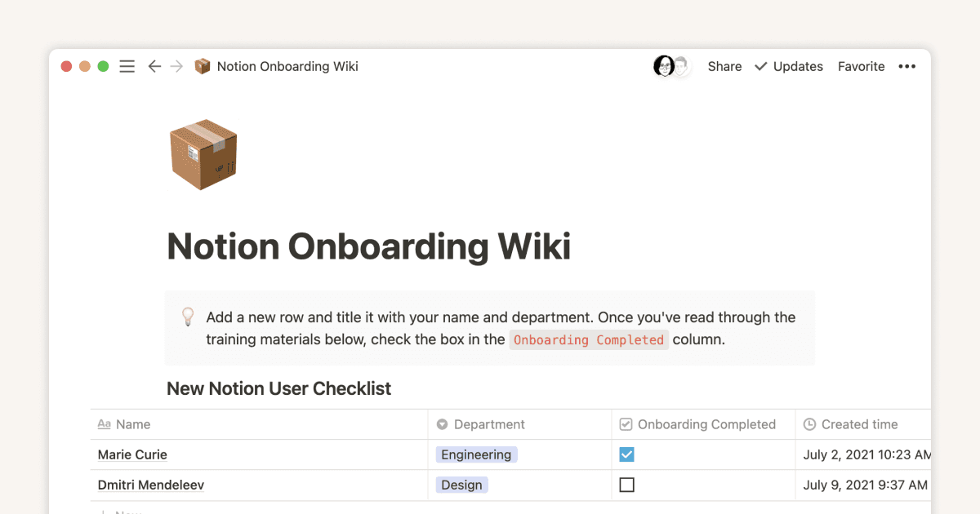Screen dimensions: 980x514
Task: Click the blue Engineering department tag
Action: pos(476,454)
